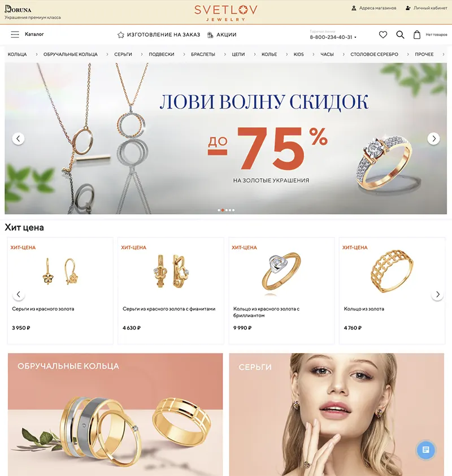Expand the arrow after ПРОЧЕЕ category

pos(443,54)
